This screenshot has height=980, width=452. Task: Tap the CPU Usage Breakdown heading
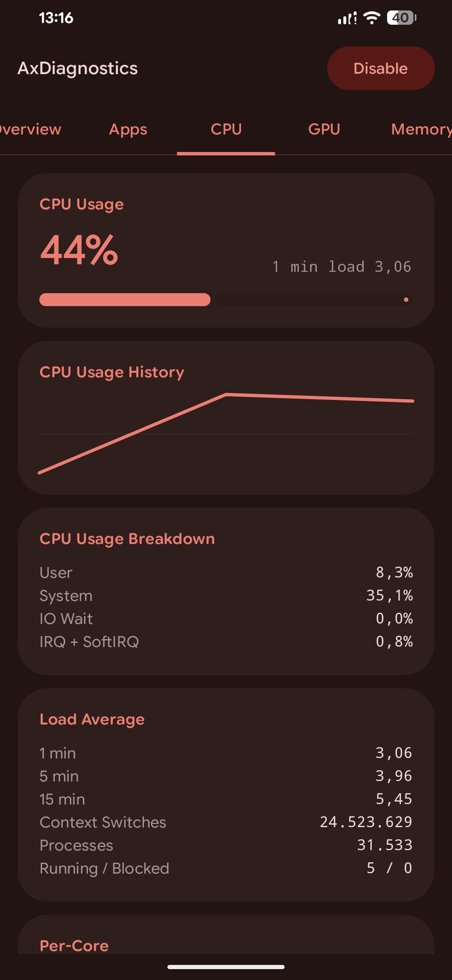(127, 539)
